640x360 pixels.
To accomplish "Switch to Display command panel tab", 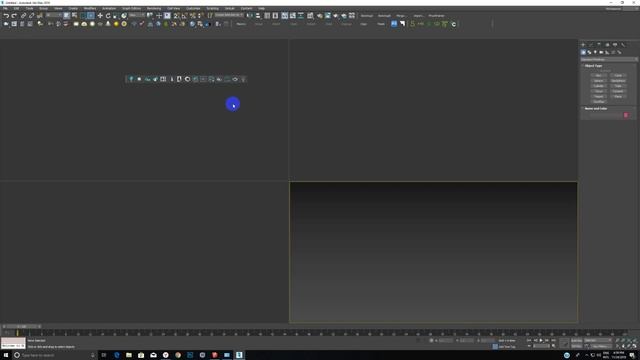I will pyautogui.click(x=615, y=44).
